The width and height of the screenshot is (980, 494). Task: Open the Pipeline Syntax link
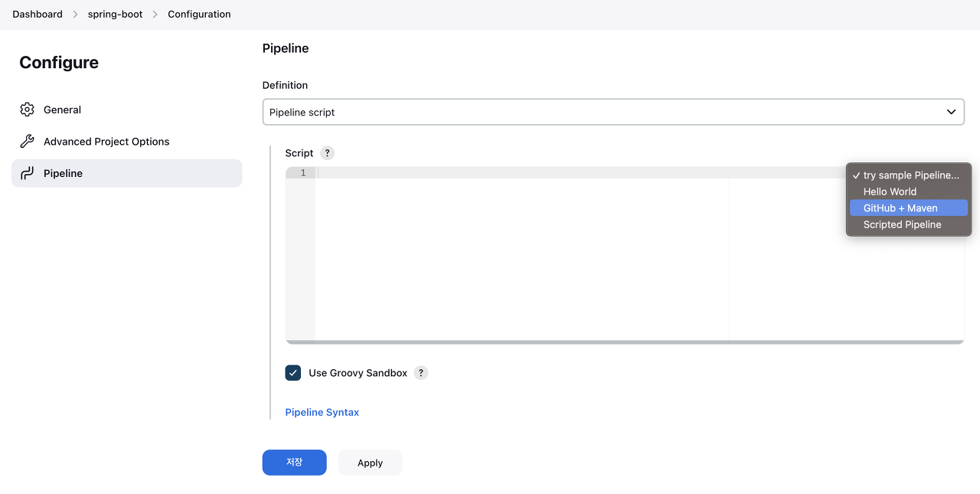[322, 412]
